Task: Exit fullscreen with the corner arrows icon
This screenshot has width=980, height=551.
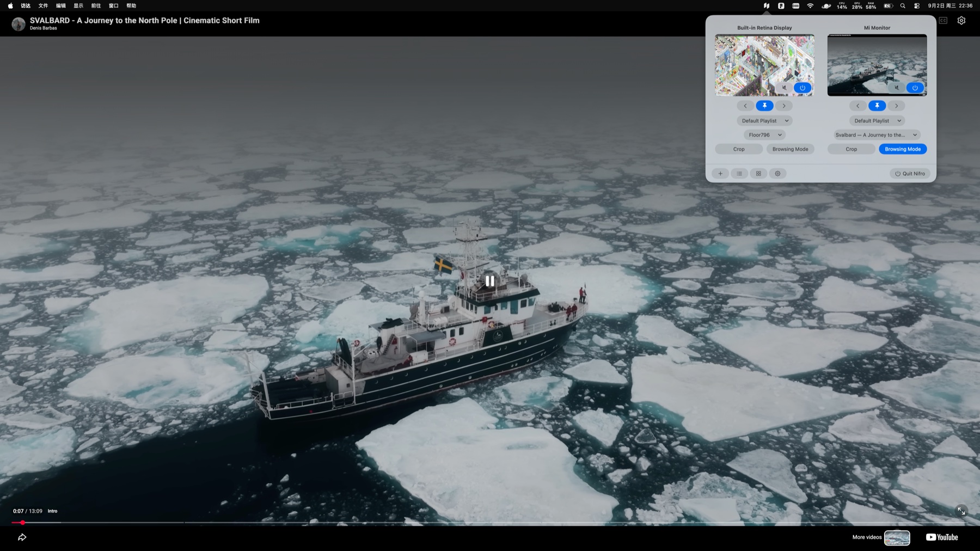Action: [961, 511]
